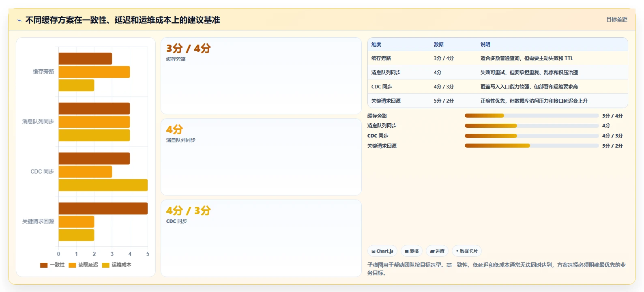Click the 关键请求回源 读取延迟 chart bar
644x292 pixels.
[76, 222]
